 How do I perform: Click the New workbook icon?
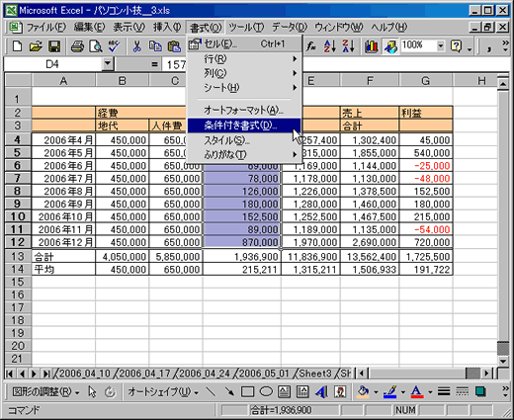point(17,45)
